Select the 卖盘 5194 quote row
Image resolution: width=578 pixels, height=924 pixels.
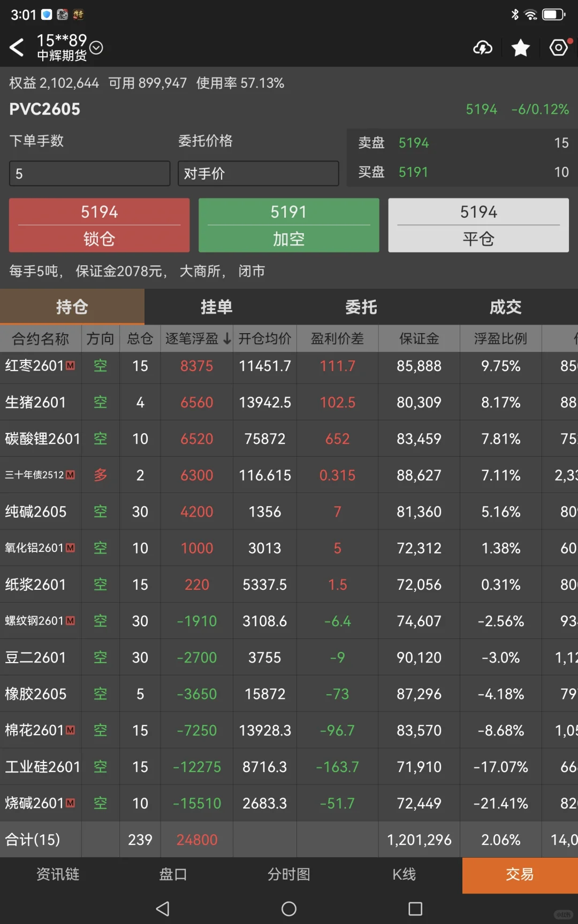click(463, 143)
